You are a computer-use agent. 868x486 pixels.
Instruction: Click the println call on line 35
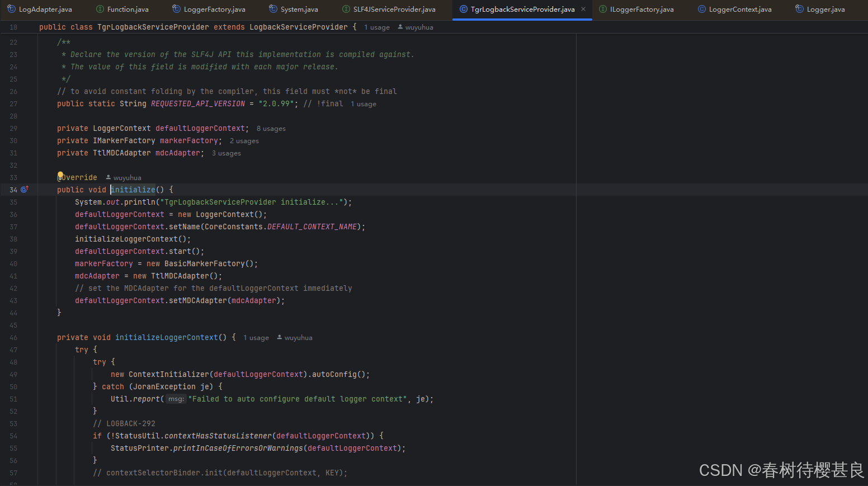pyautogui.click(x=140, y=202)
